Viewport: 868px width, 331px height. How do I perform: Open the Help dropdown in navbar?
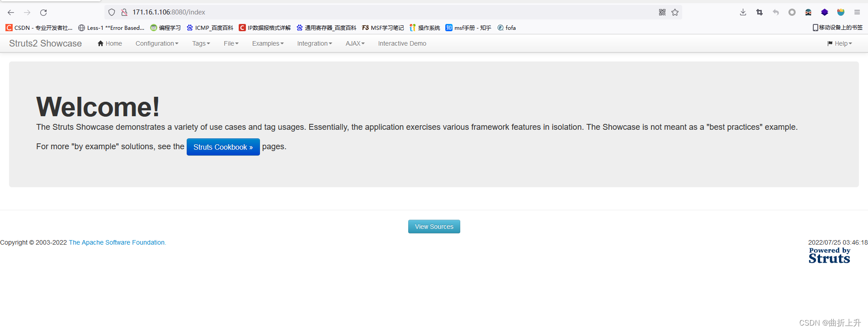click(x=840, y=43)
